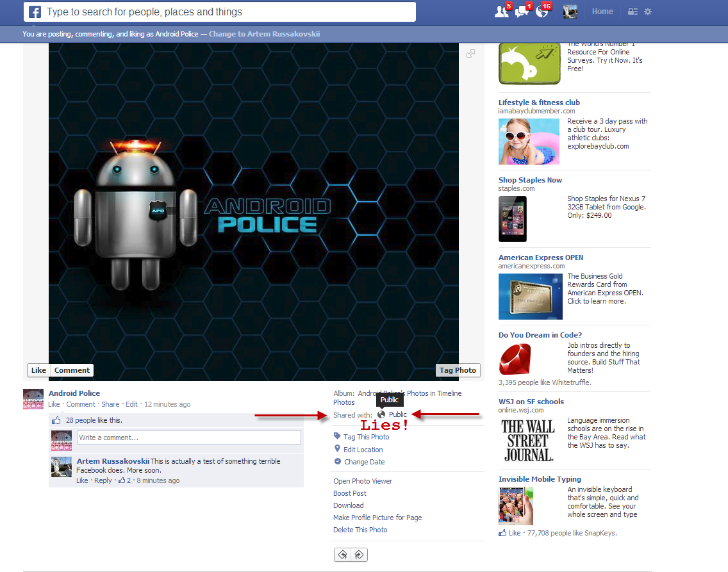Click the green survey ad image
The height and width of the screenshot is (572, 728).
pos(529,64)
